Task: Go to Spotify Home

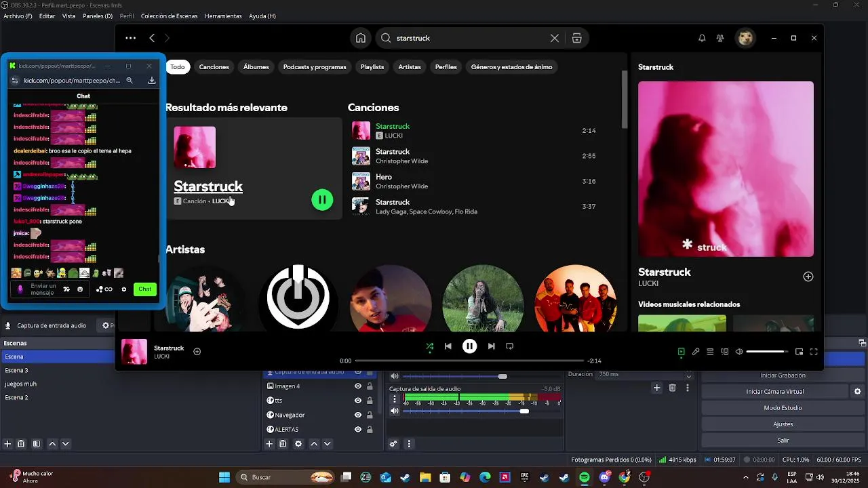Action: (361, 38)
